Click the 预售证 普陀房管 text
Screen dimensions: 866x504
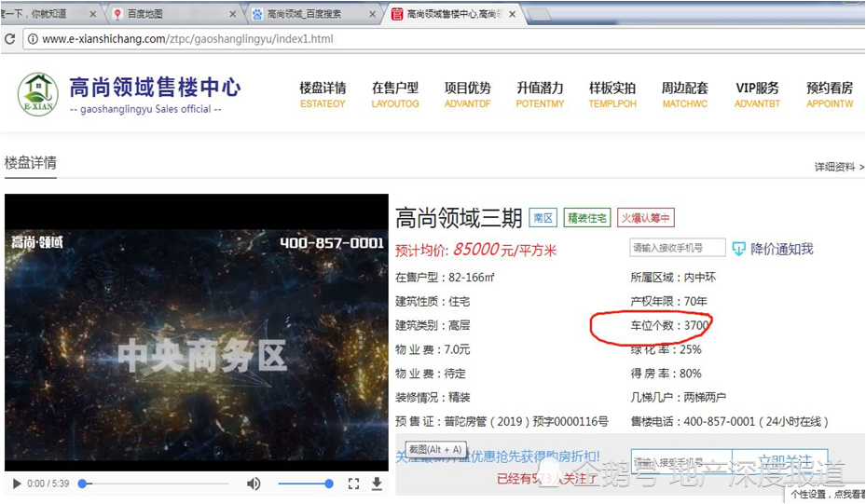point(502,422)
